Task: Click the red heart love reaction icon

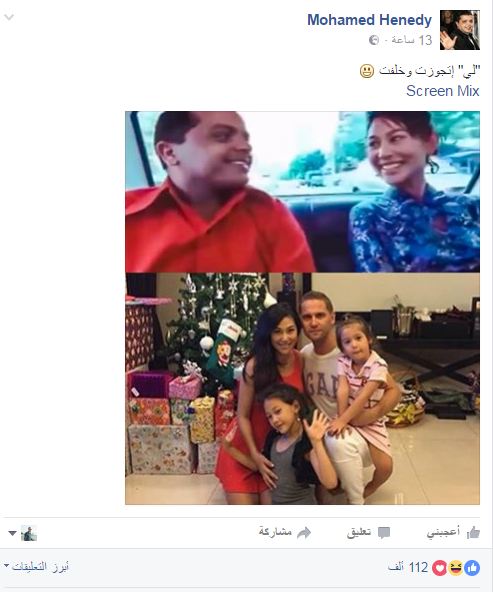Action: point(440,568)
